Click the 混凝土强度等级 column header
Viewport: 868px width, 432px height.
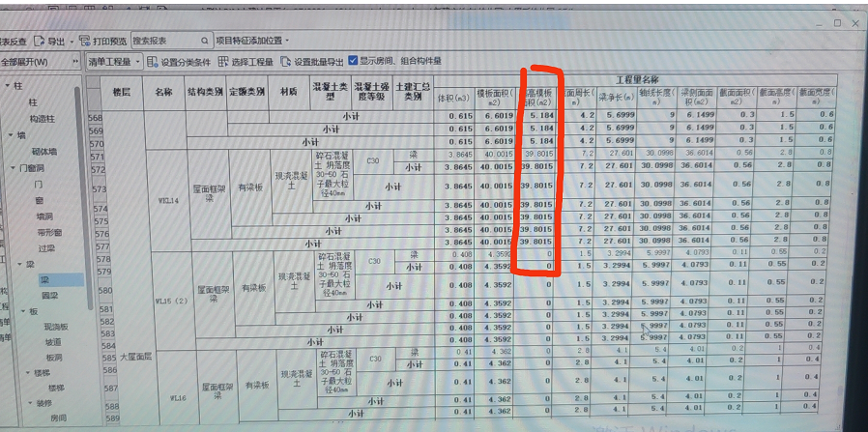pos(372,92)
